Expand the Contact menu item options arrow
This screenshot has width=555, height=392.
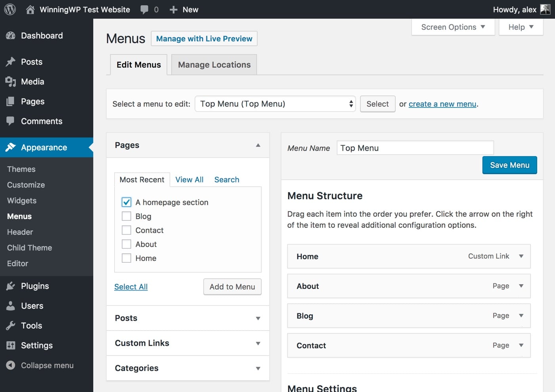[521, 346]
